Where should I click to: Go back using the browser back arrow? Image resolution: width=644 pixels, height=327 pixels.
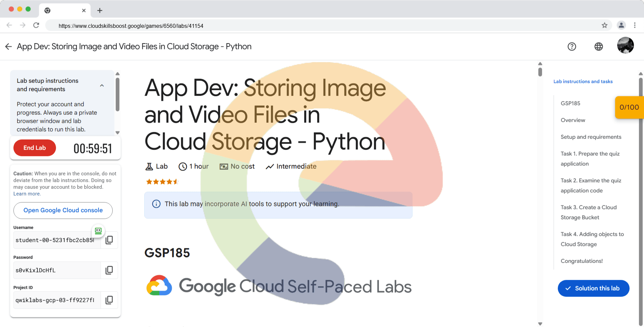[9, 25]
